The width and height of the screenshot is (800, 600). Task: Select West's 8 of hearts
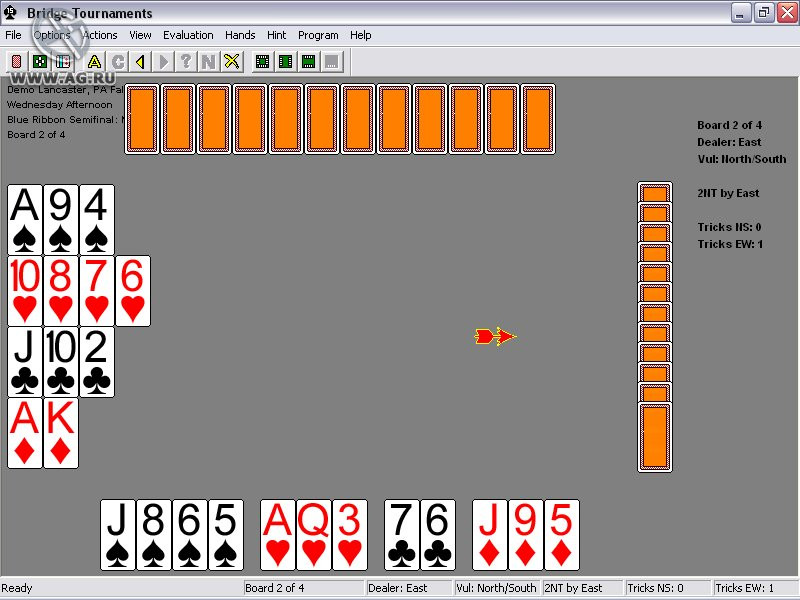coord(61,291)
